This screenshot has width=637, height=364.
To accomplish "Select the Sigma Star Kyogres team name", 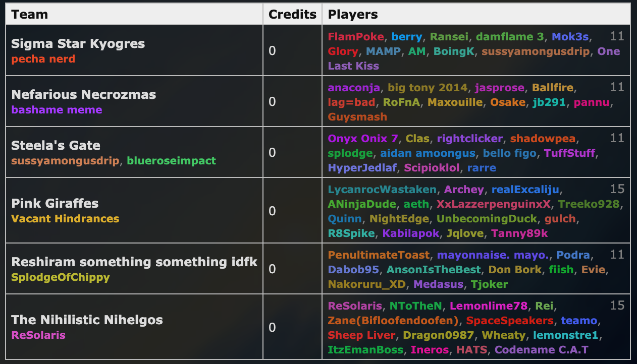I will tap(78, 44).
